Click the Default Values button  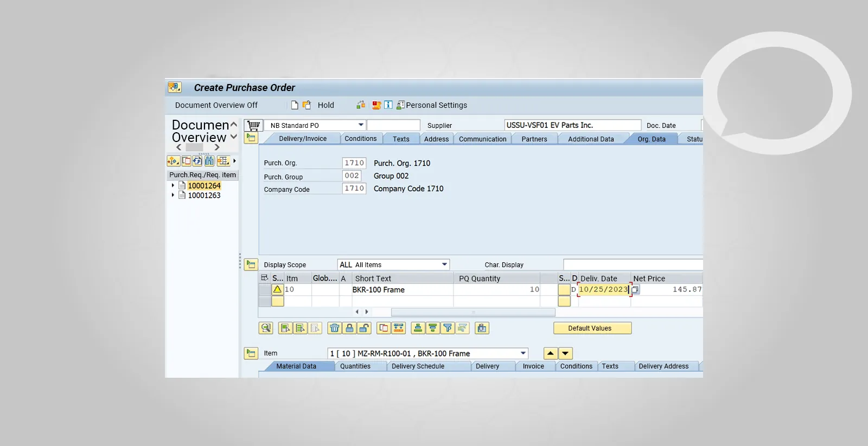(592, 328)
